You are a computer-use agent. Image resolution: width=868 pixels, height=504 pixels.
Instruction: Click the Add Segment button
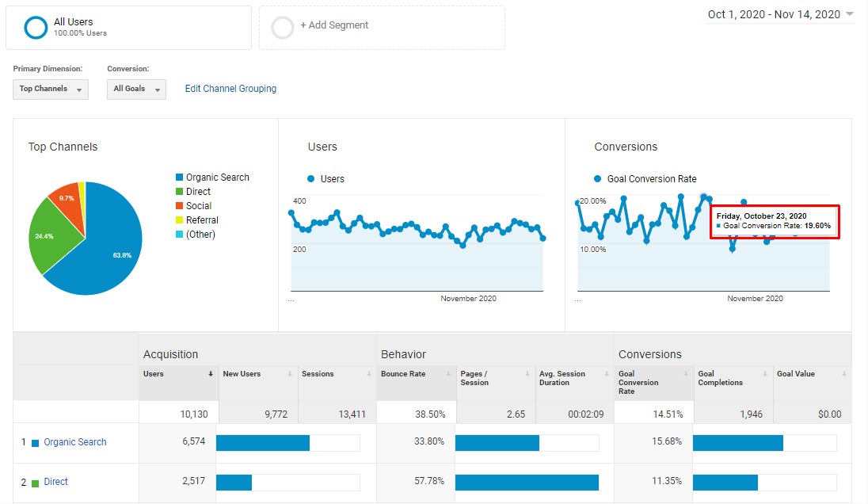[330, 25]
